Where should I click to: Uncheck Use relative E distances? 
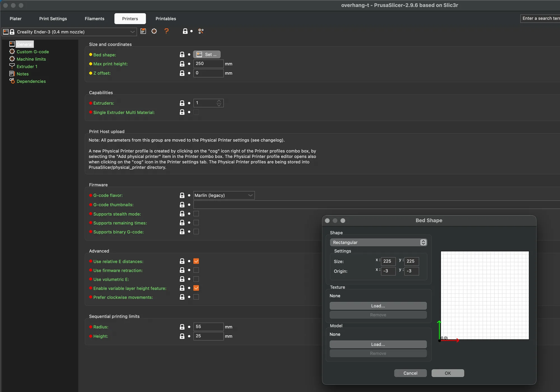point(196,261)
